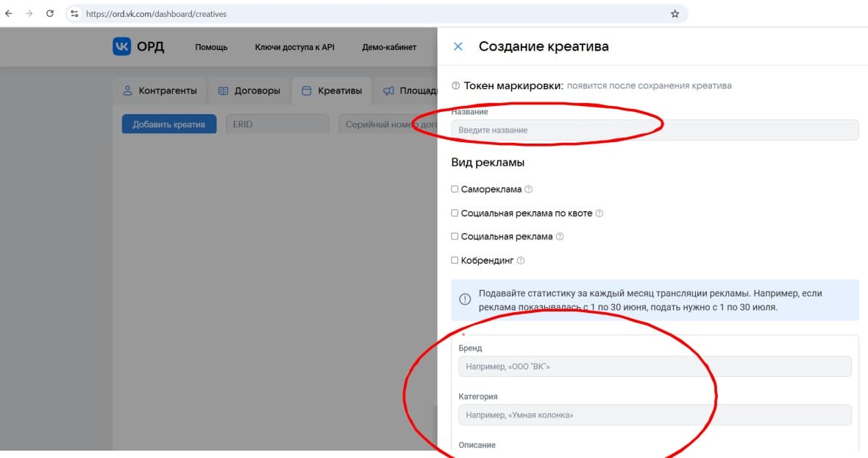Click the VK ORD logo icon
This screenshot has height=458, width=868.
click(x=121, y=46)
